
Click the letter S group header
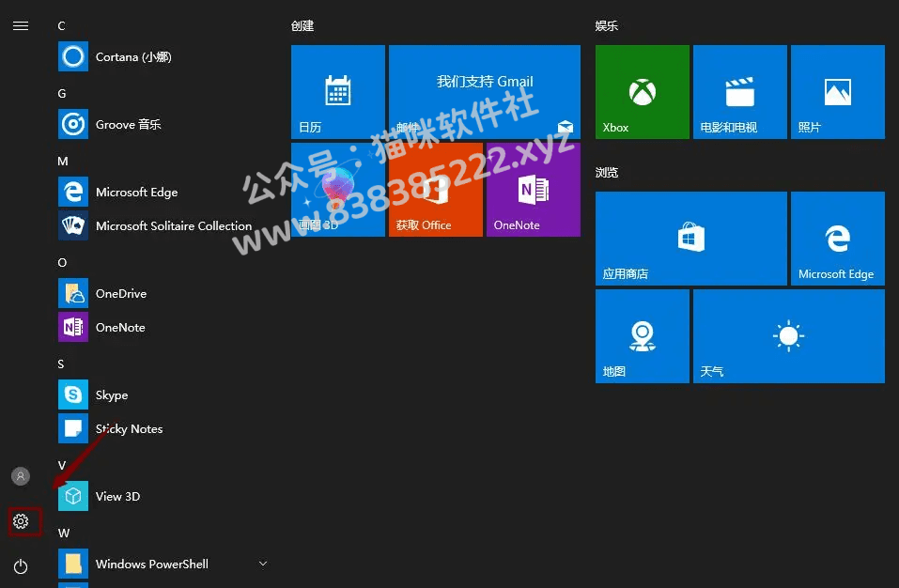[61, 364]
